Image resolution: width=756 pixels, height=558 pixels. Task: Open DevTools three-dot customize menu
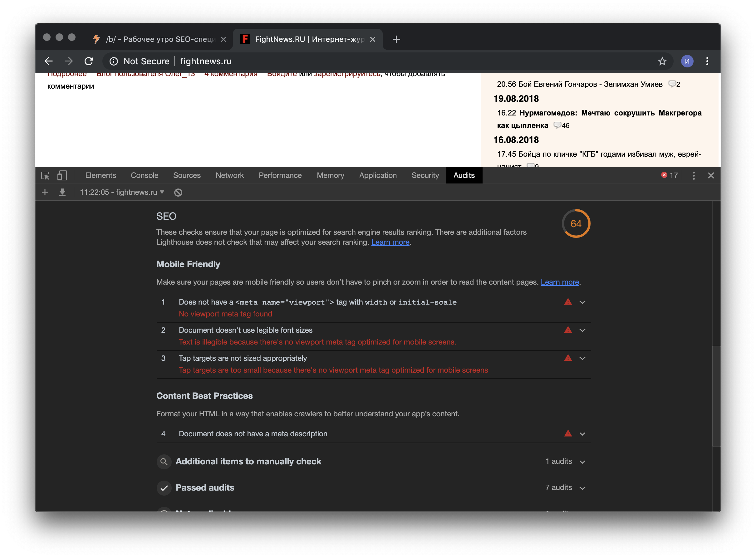tap(694, 175)
